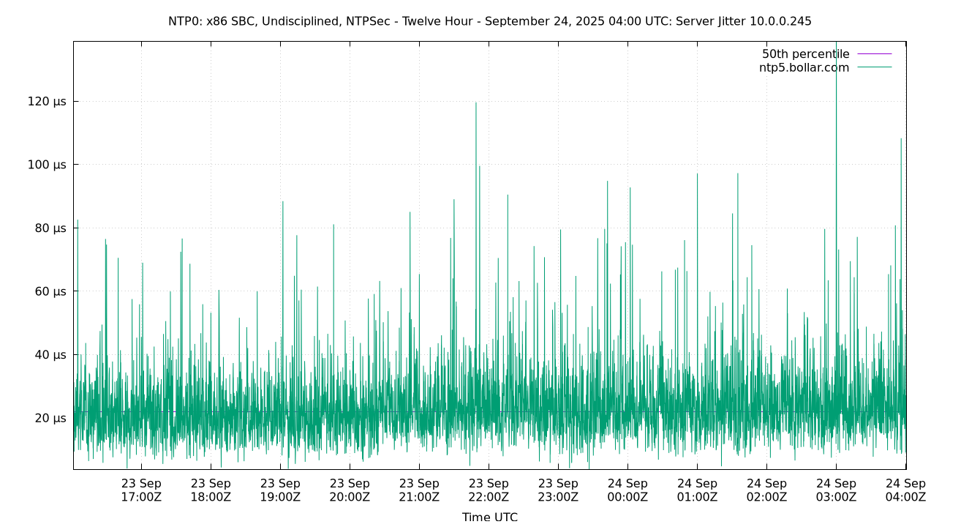Click the 80 µs y-axis label

click(x=51, y=228)
